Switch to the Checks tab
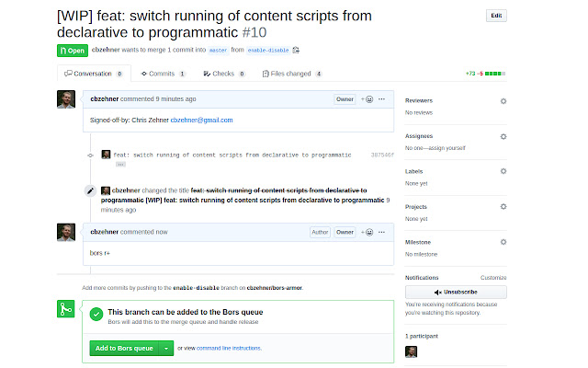 click(224, 74)
